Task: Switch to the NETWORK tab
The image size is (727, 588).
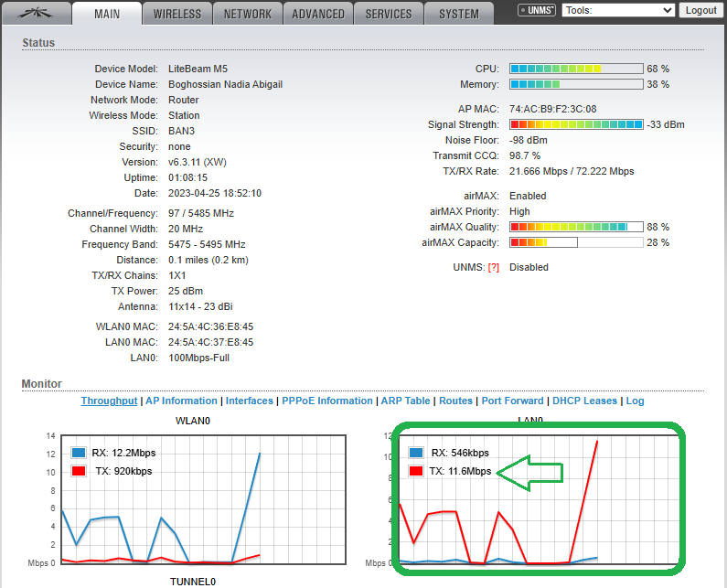Action: tap(248, 14)
